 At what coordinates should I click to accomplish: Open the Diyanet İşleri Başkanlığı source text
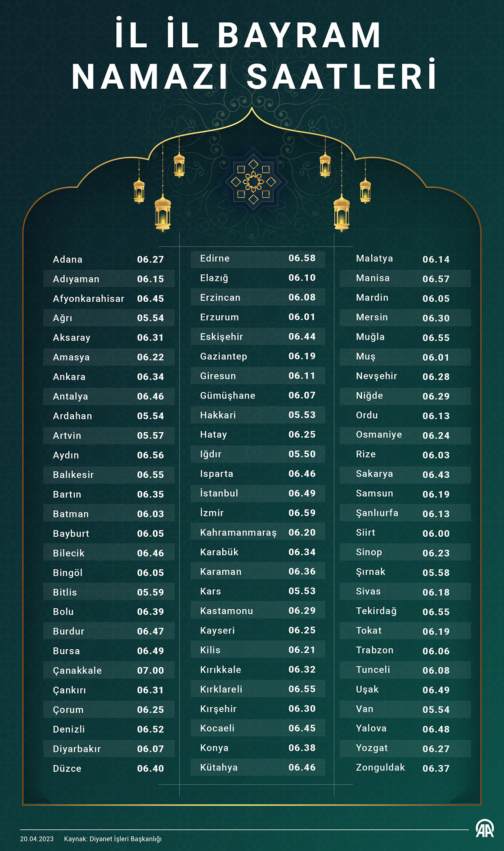113,839
